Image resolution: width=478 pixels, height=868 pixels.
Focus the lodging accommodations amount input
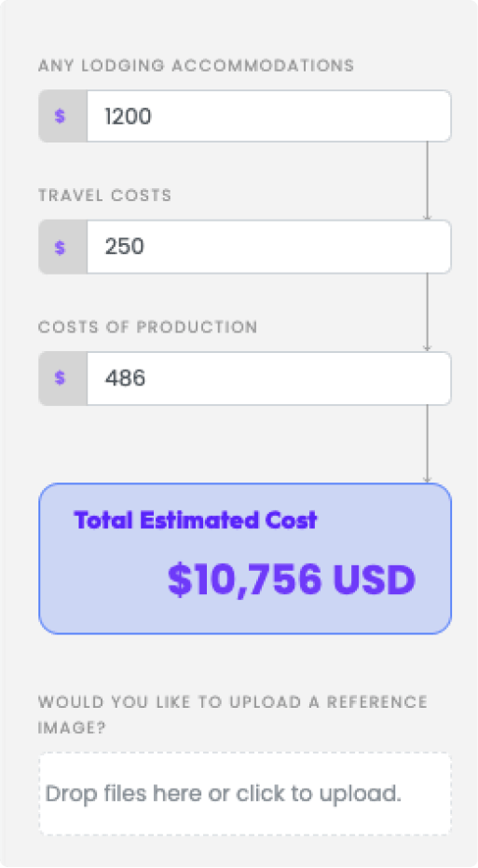(268, 116)
